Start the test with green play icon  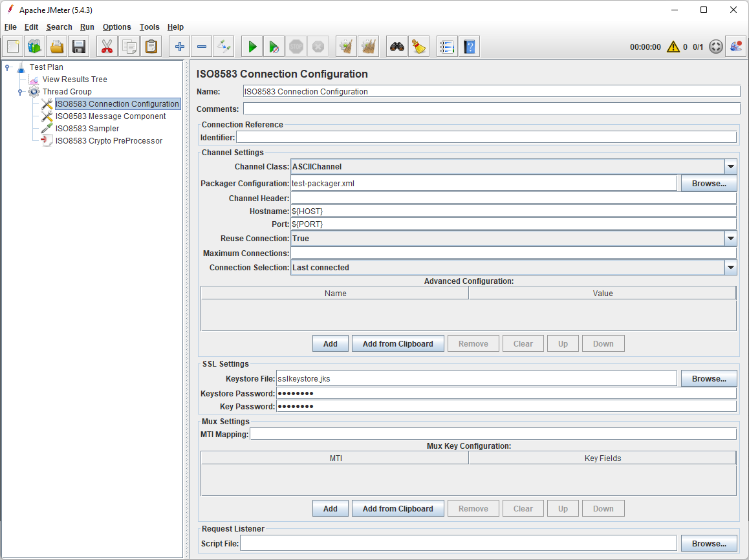(252, 47)
